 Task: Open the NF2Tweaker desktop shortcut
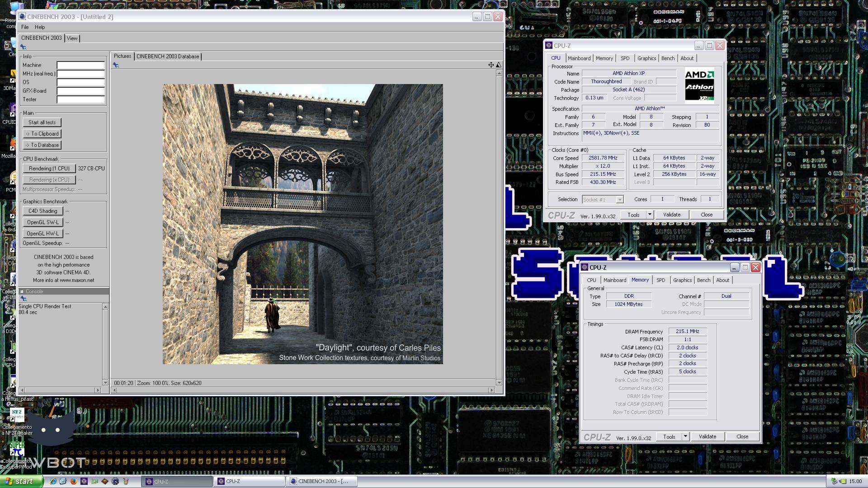(17, 422)
